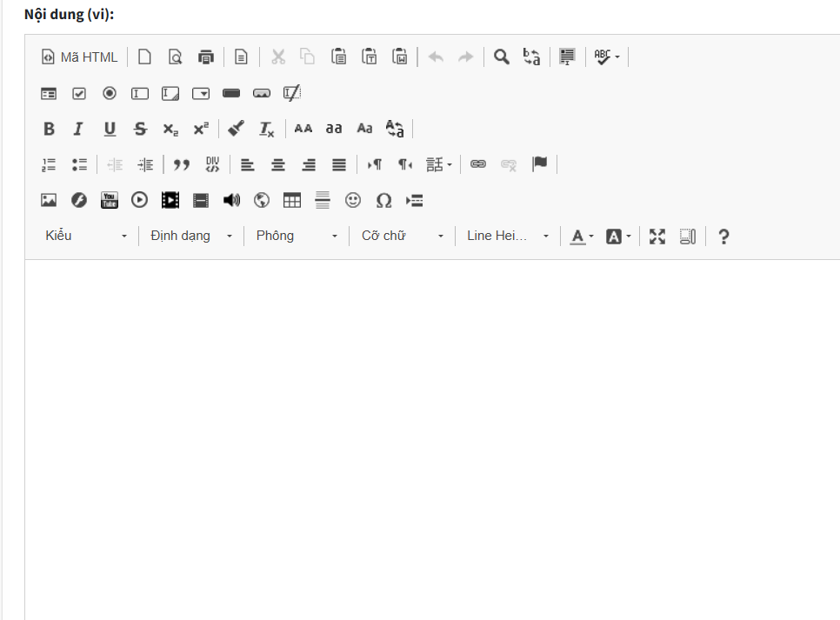The height and width of the screenshot is (620, 840).
Task: Embed a YouTube video
Action: [110, 200]
